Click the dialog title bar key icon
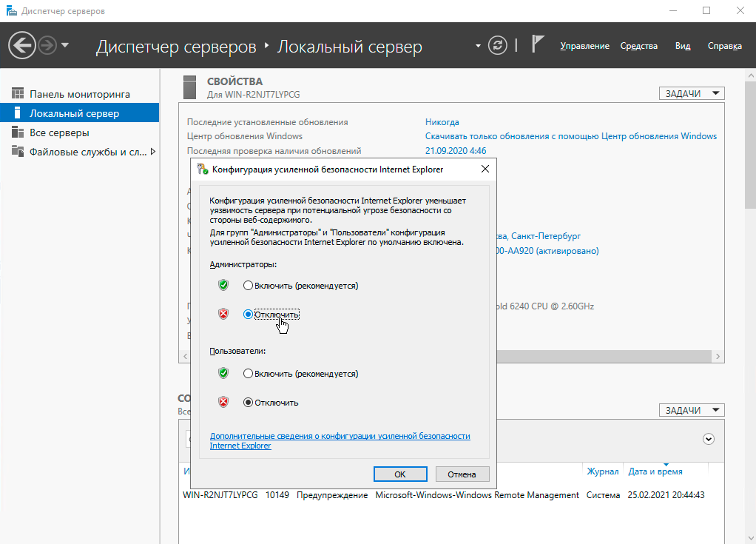This screenshot has height=544, width=756. point(203,169)
